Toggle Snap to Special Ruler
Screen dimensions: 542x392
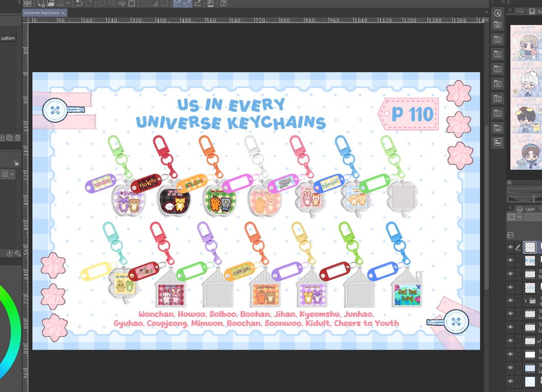(187, 3)
